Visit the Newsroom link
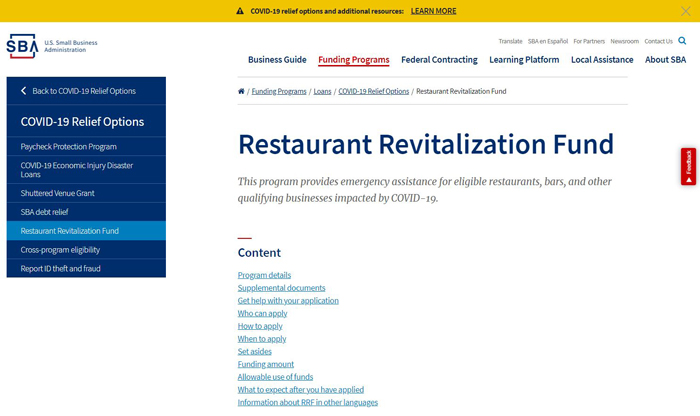700x416 pixels. tap(625, 41)
